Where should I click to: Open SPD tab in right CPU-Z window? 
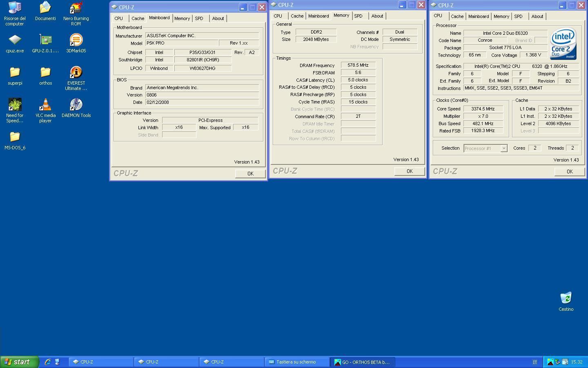click(518, 16)
